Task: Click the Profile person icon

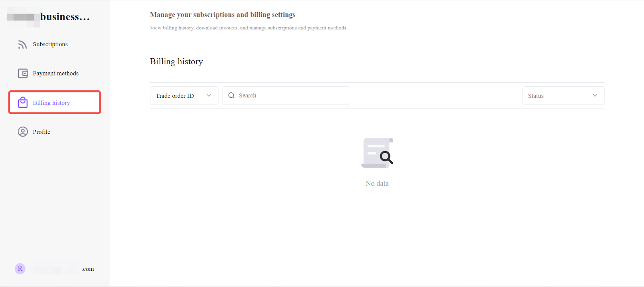Action: click(x=23, y=132)
